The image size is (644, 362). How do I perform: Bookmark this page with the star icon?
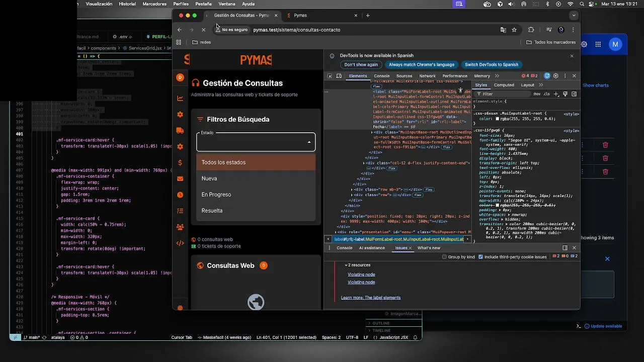click(514, 30)
